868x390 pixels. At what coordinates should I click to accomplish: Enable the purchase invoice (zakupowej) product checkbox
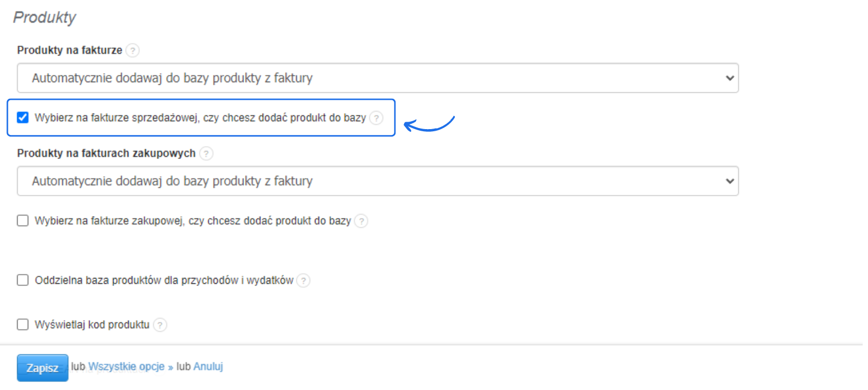tap(23, 221)
